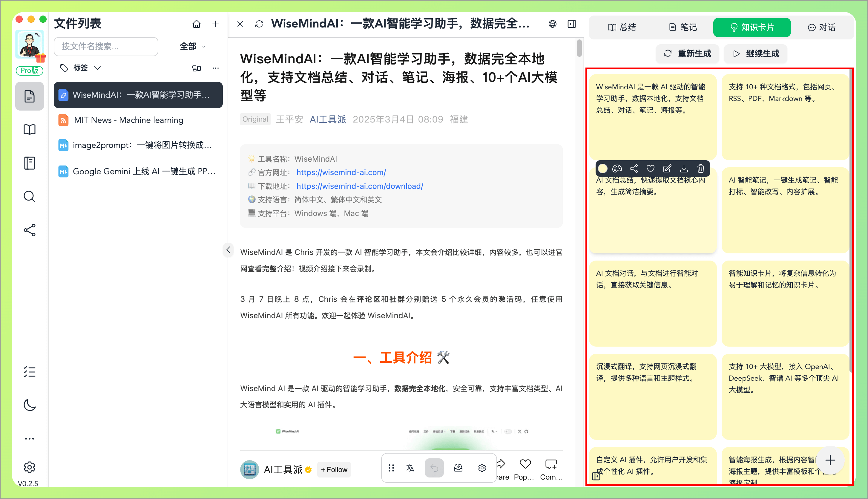Toggle dark mode with the moon icon
The height and width of the screenshot is (499, 868).
(30, 405)
